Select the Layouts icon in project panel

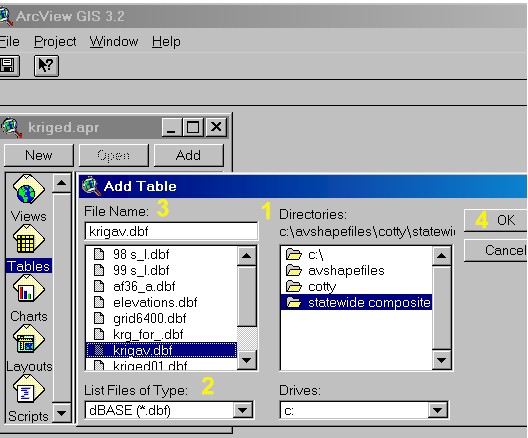(28, 339)
